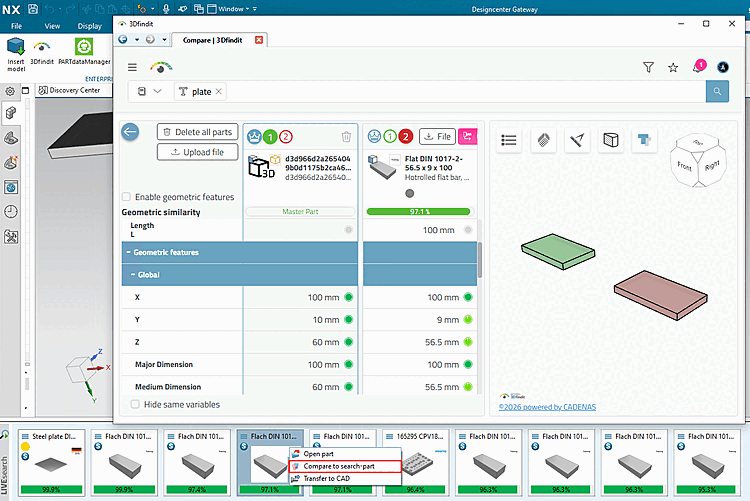Enable geometric features checkbox
This screenshot has width=750, height=501.
126,197
